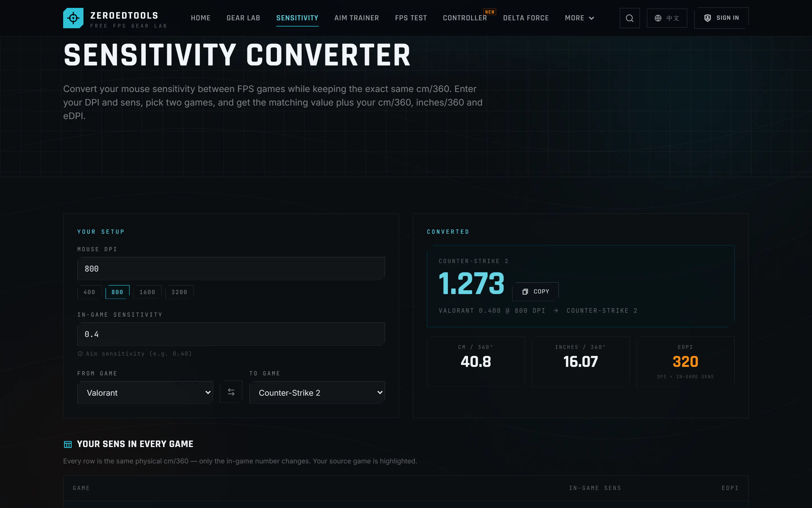
Task: Select the 800 DPI preset
Action: point(118,292)
